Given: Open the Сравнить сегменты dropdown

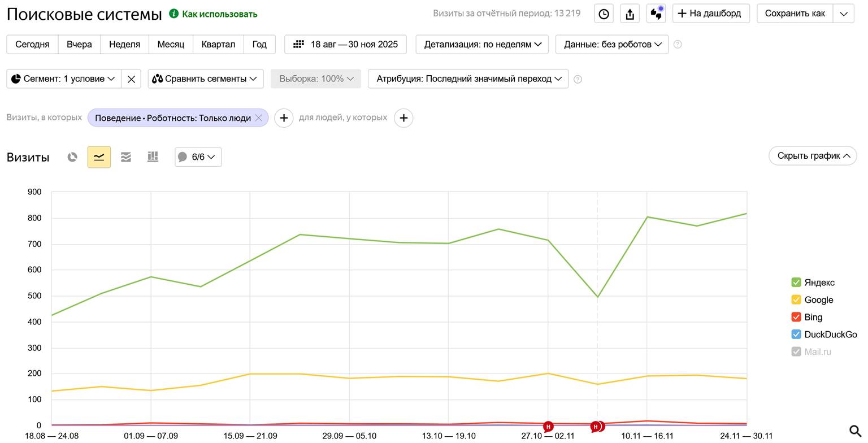Looking at the screenshot, I should [x=206, y=79].
